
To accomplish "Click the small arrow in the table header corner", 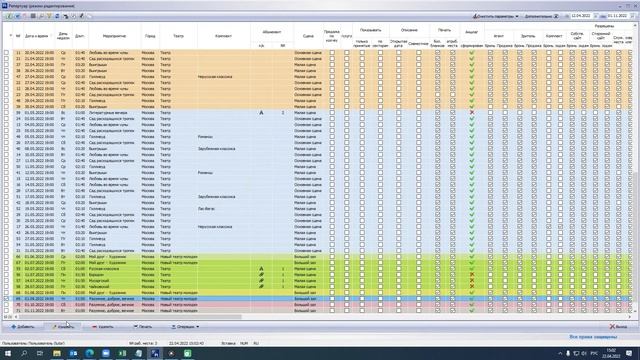I will 10,36.
